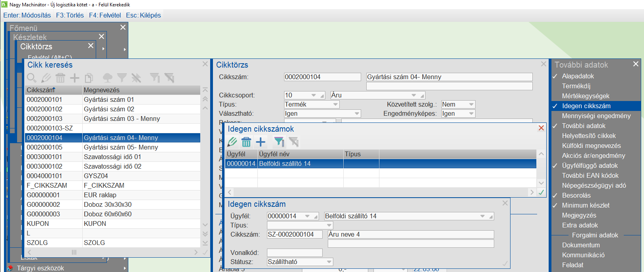Open Cikkcsoport code dropdown showing 10
644x272 pixels.
313,95
